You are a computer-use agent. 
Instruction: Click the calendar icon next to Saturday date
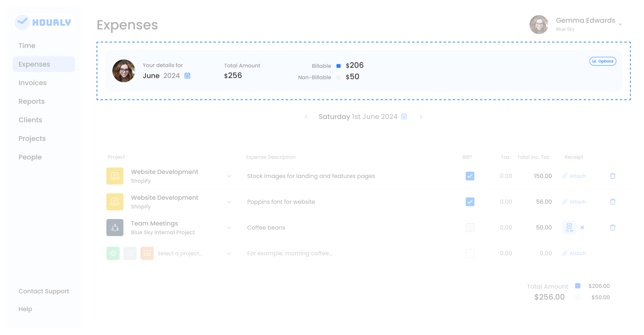(404, 117)
